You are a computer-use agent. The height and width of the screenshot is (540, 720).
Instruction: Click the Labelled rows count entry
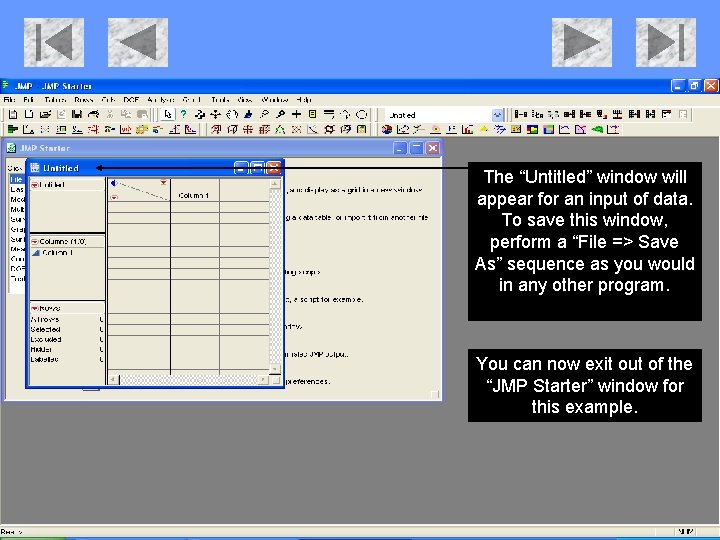(67, 360)
